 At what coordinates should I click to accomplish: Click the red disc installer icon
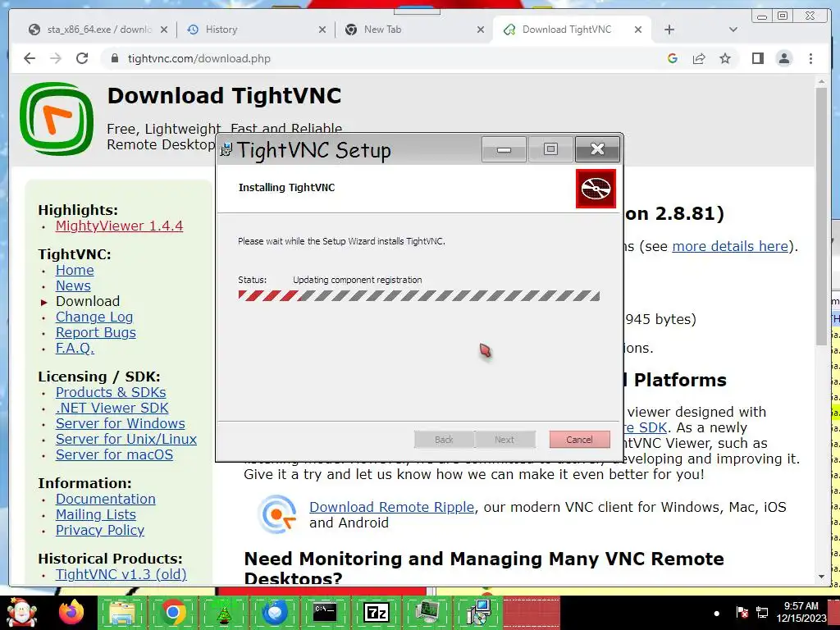click(596, 189)
